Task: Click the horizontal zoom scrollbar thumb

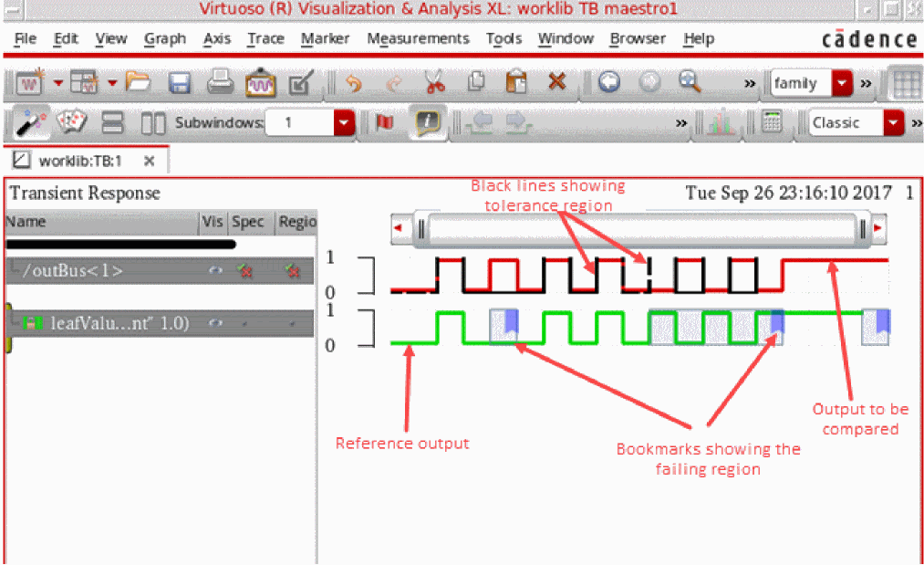Action: coord(641,228)
